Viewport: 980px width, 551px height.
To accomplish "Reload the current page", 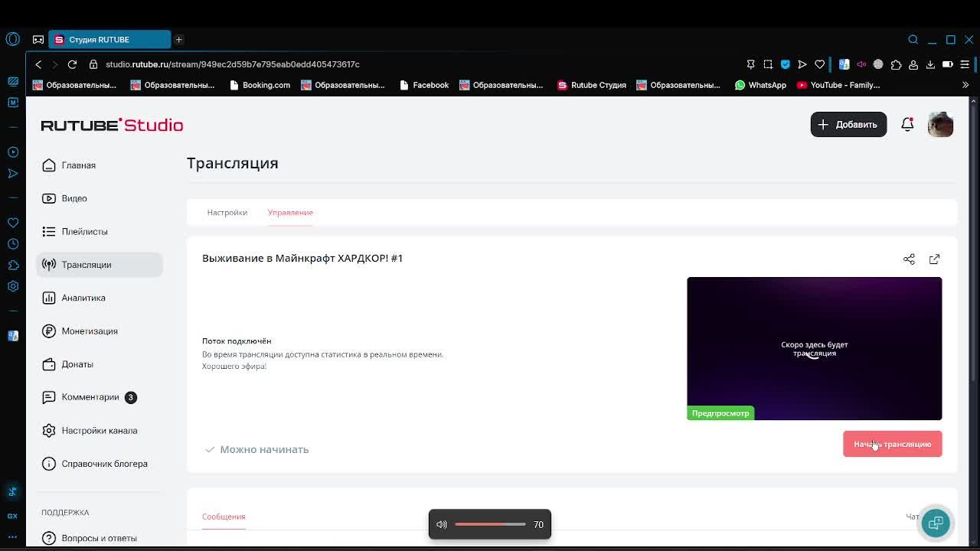I will [72, 64].
